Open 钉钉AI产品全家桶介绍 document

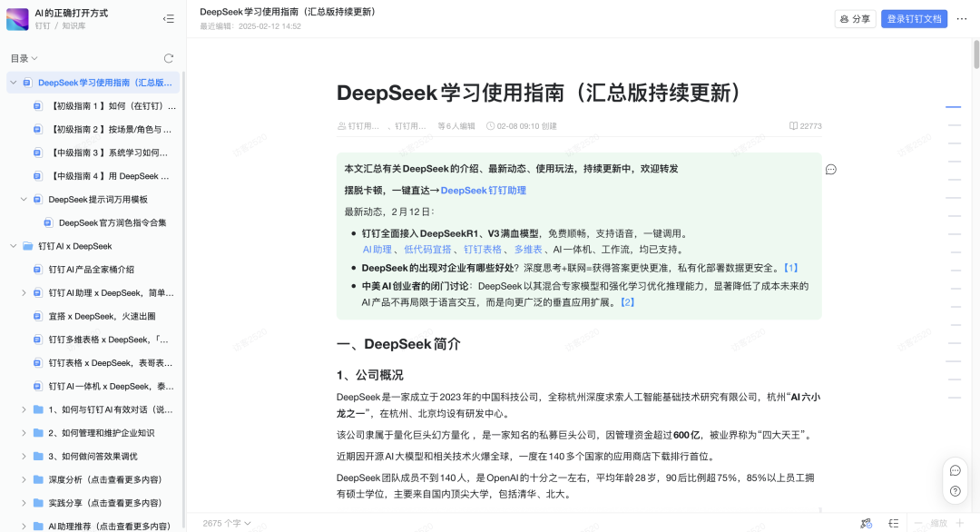tap(92, 270)
